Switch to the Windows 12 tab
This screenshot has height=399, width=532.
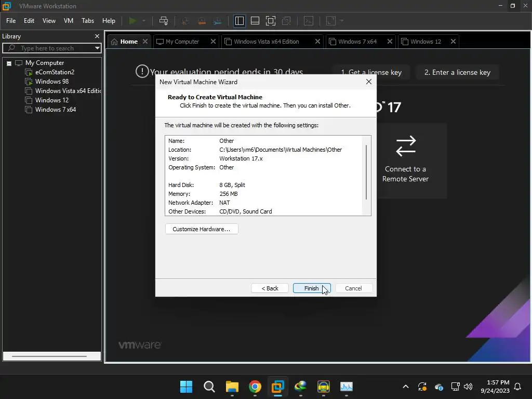coord(425,42)
